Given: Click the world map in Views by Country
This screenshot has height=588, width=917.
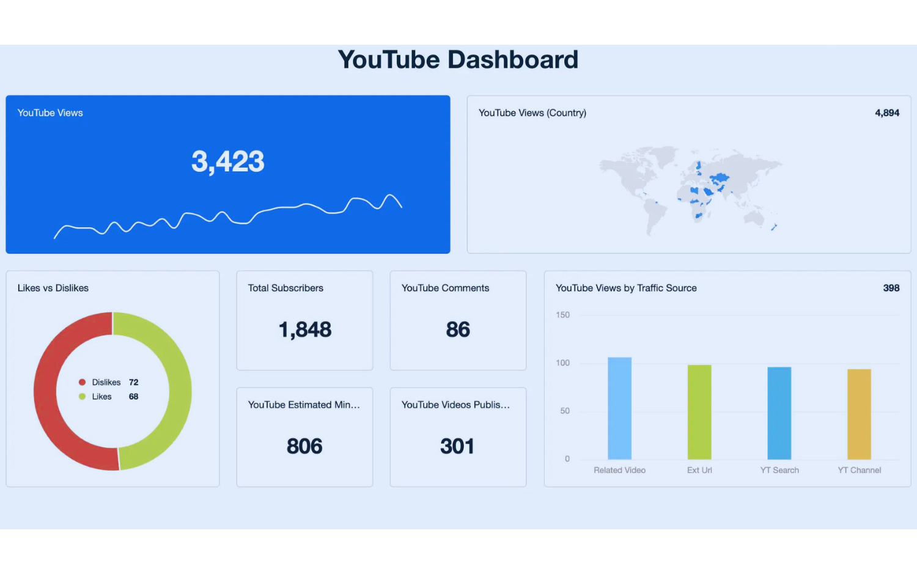Looking at the screenshot, I should pyautogui.click(x=691, y=186).
